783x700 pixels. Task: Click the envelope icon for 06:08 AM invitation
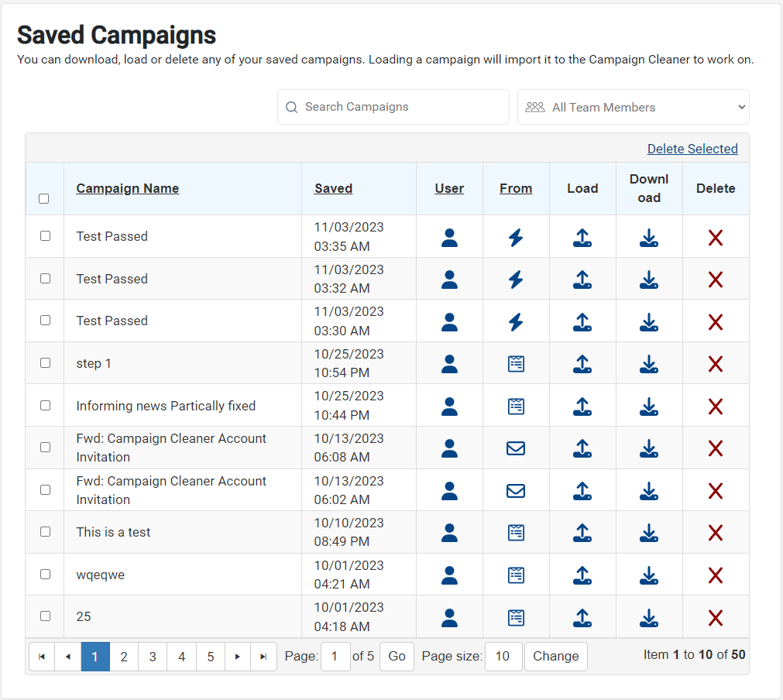click(516, 448)
